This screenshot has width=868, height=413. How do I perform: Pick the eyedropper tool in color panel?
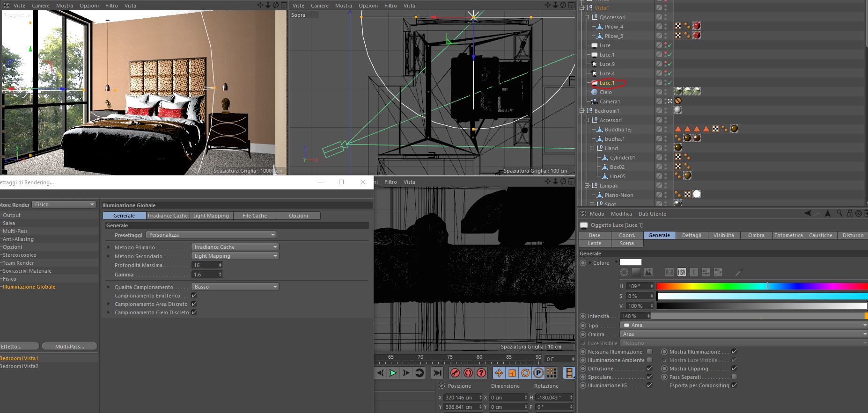pos(739,272)
